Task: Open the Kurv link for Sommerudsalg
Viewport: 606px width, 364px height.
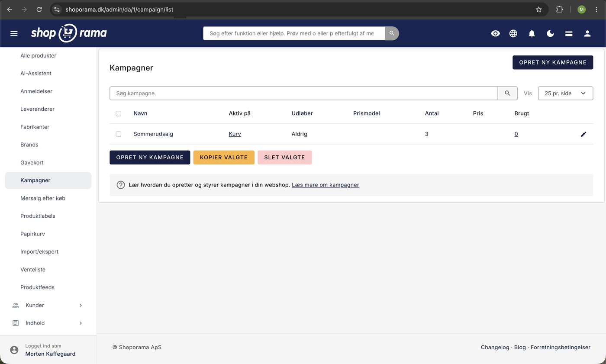Action: click(235, 134)
